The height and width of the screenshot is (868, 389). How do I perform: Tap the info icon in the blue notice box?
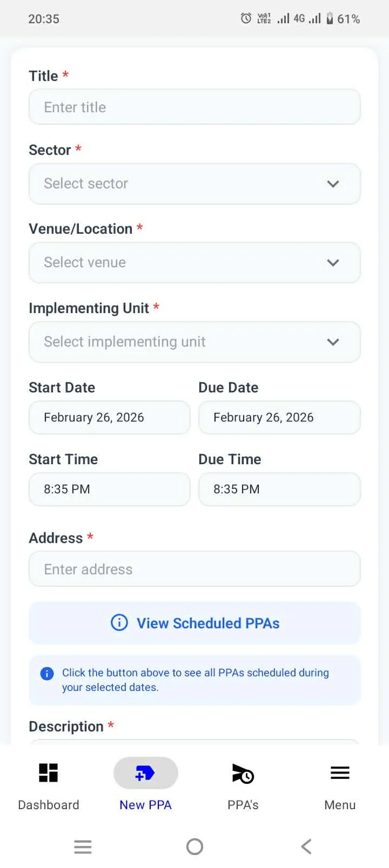(46, 673)
